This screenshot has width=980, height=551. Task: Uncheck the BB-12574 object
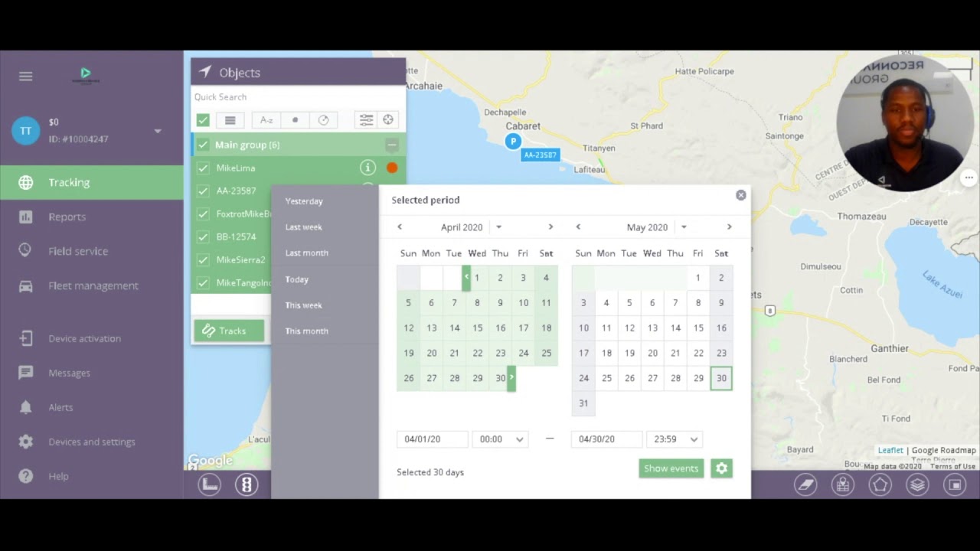coord(203,236)
